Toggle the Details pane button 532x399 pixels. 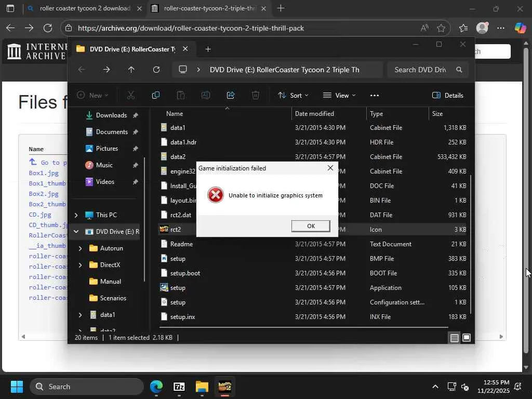(x=447, y=96)
